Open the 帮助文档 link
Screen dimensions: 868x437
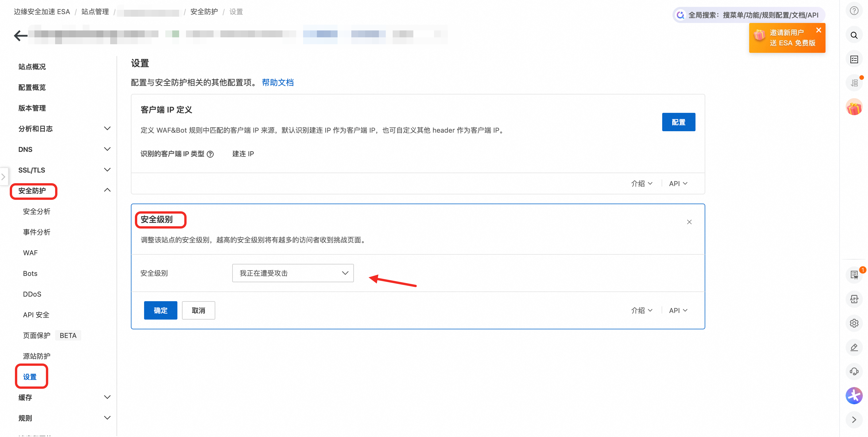pyautogui.click(x=277, y=83)
